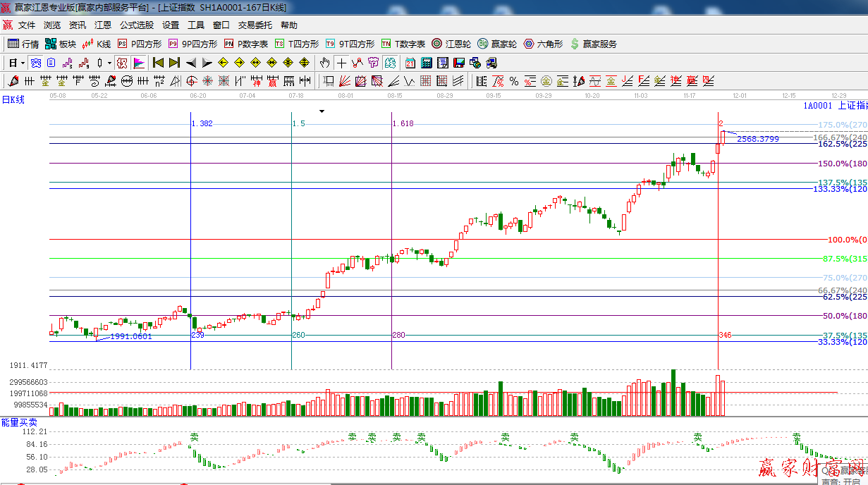Select the percent sign drawing tool
Image resolution: width=868 pixels, height=485 pixels.
pos(513,81)
